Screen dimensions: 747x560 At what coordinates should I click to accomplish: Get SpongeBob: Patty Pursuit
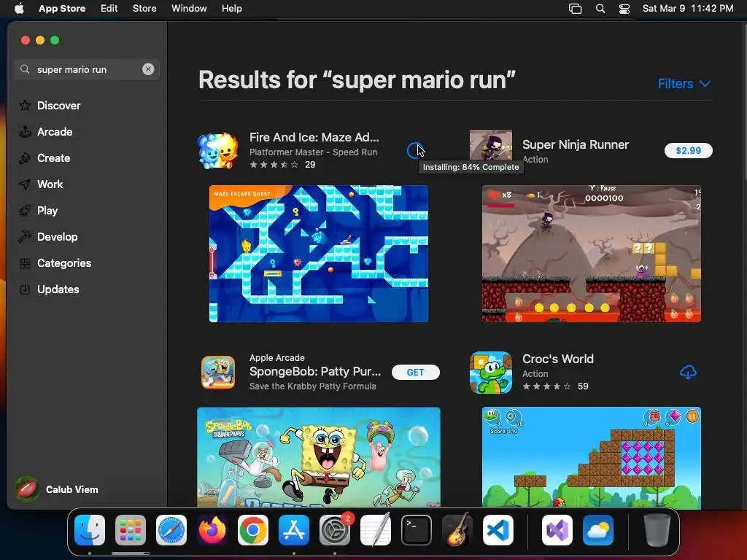pyautogui.click(x=415, y=373)
